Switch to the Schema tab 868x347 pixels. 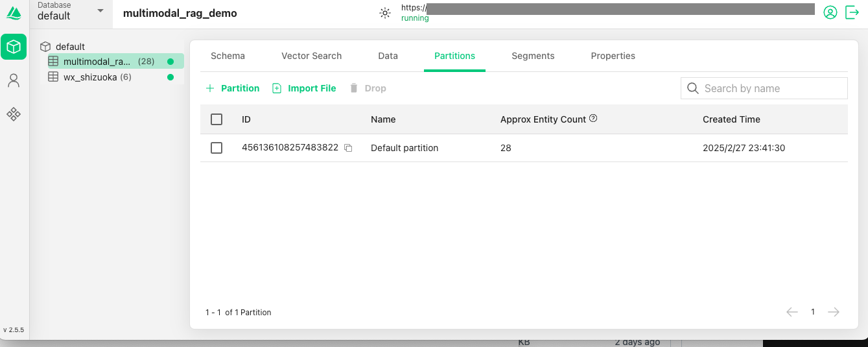228,56
